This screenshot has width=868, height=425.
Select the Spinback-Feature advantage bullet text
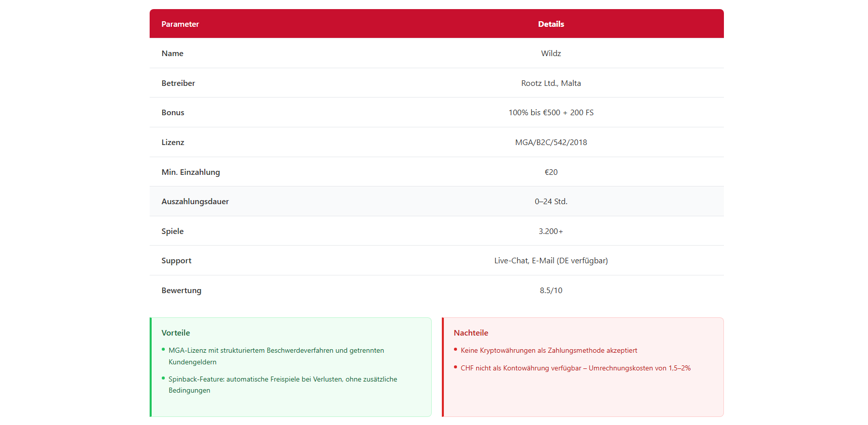[x=283, y=380]
